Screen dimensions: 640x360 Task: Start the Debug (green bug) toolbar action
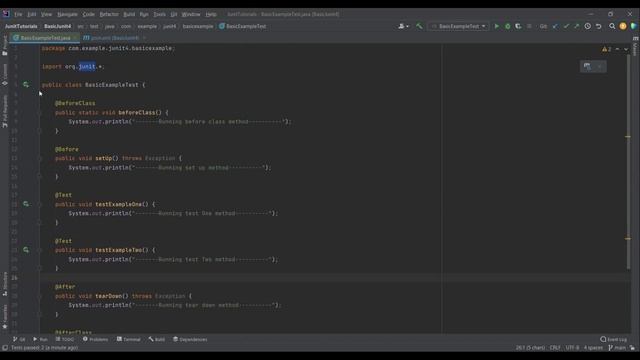coord(508,26)
